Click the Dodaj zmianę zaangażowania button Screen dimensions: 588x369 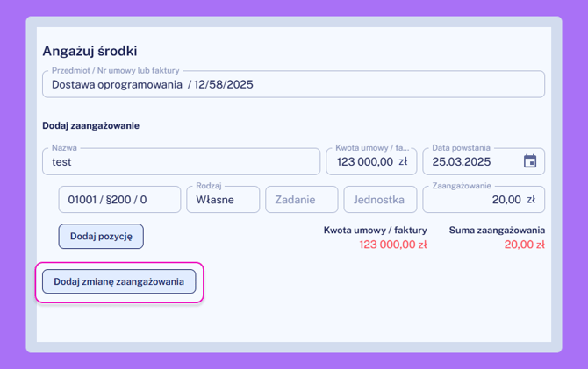(x=118, y=282)
